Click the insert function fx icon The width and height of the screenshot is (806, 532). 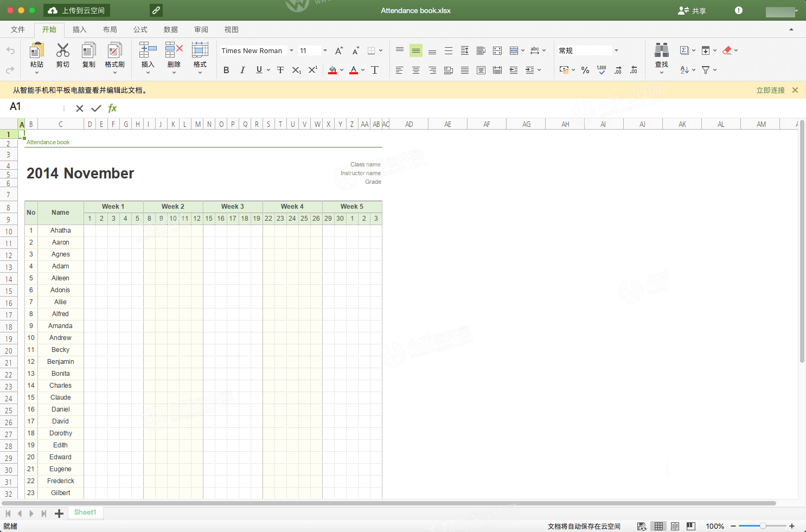pyautogui.click(x=112, y=108)
